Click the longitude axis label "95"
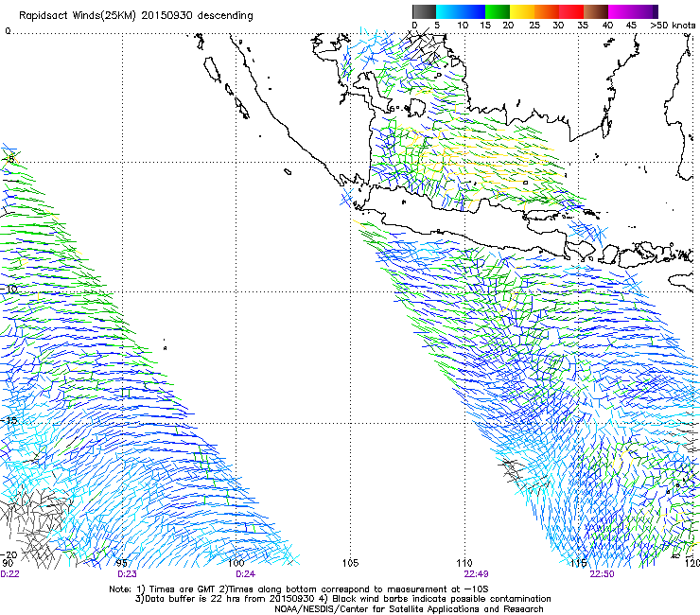 (121, 563)
